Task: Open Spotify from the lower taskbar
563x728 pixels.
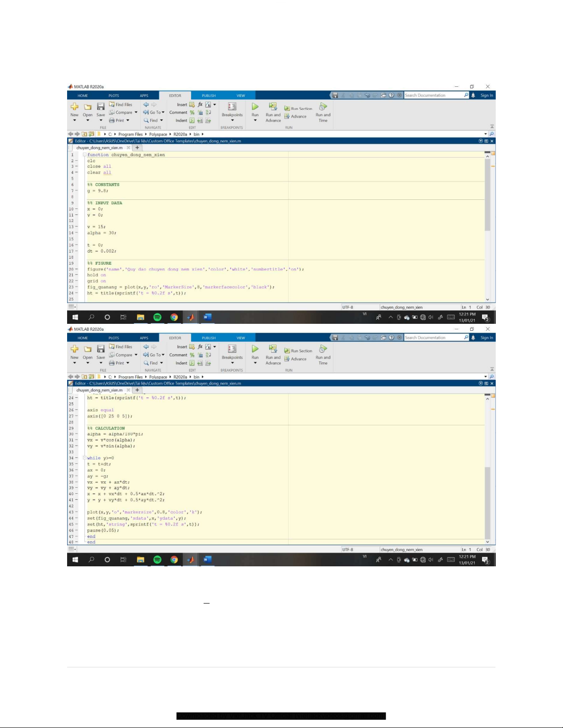Action: pos(157,559)
